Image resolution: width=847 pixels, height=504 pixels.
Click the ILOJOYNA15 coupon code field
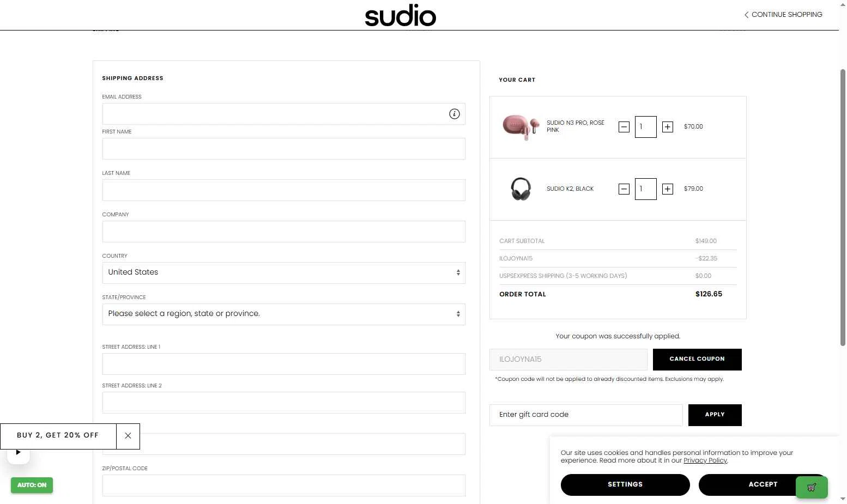pyautogui.click(x=568, y=360)
